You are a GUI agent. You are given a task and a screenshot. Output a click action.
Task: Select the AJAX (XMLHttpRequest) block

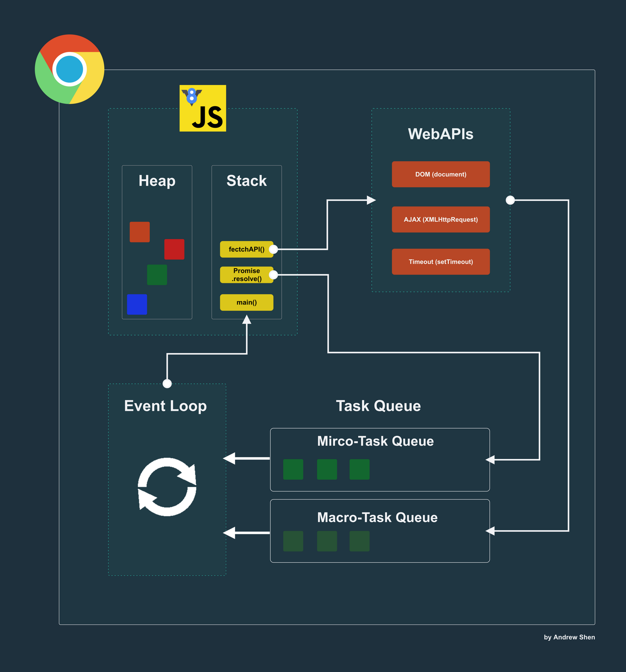[x=440, y=219]
